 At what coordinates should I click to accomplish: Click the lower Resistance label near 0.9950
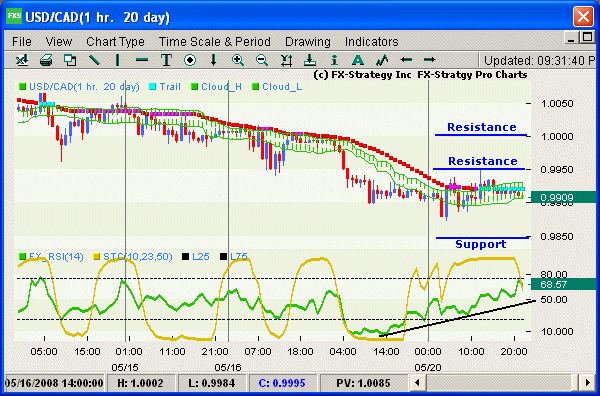tap(483, 161)
